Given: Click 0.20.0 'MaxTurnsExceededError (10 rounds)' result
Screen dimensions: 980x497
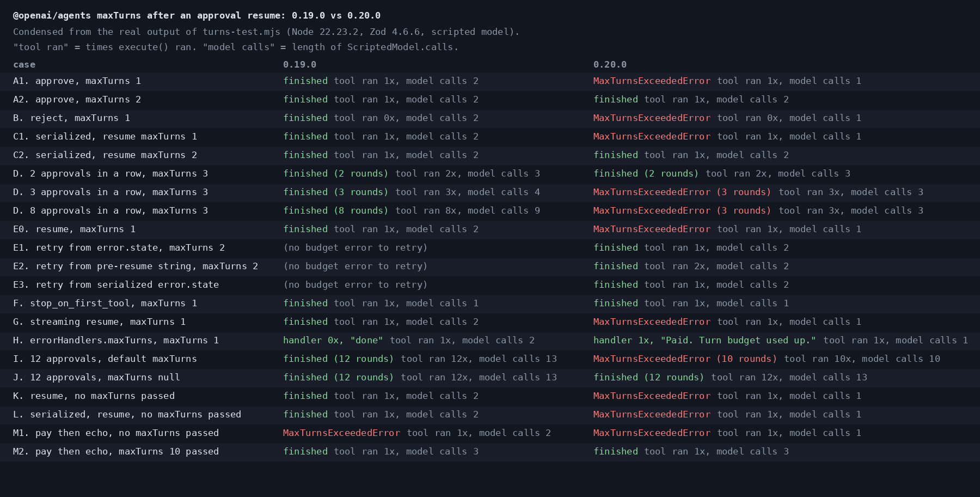Looking at the screenshot, I should pyautogui.click(x=685, y=359).
